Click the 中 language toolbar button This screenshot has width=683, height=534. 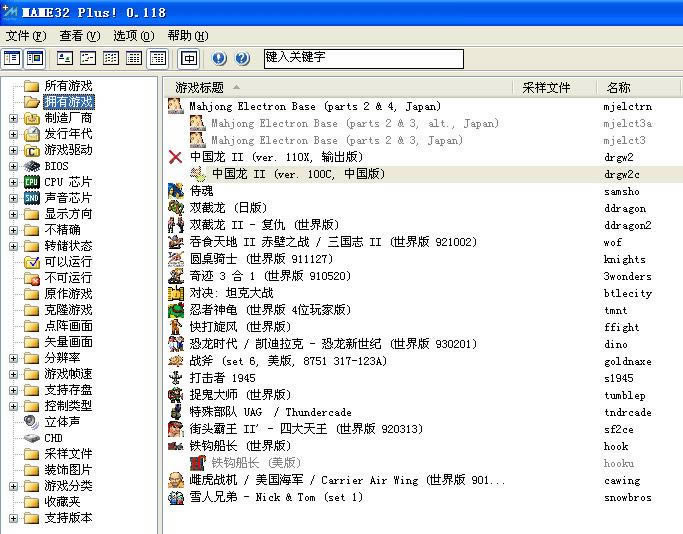(x=189, y=59)
